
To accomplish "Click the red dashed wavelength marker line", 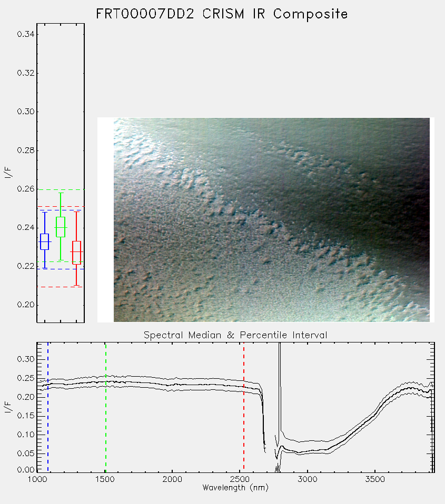I will 244,407.
